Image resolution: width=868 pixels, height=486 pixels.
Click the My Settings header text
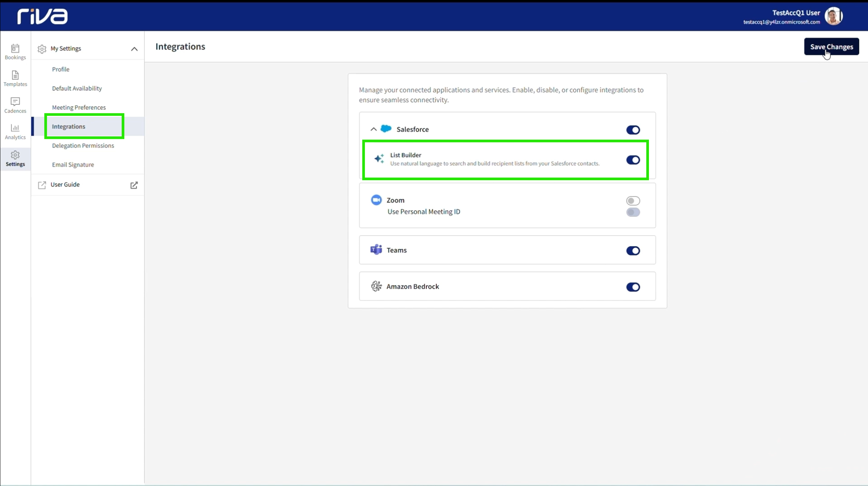[65, 49]
